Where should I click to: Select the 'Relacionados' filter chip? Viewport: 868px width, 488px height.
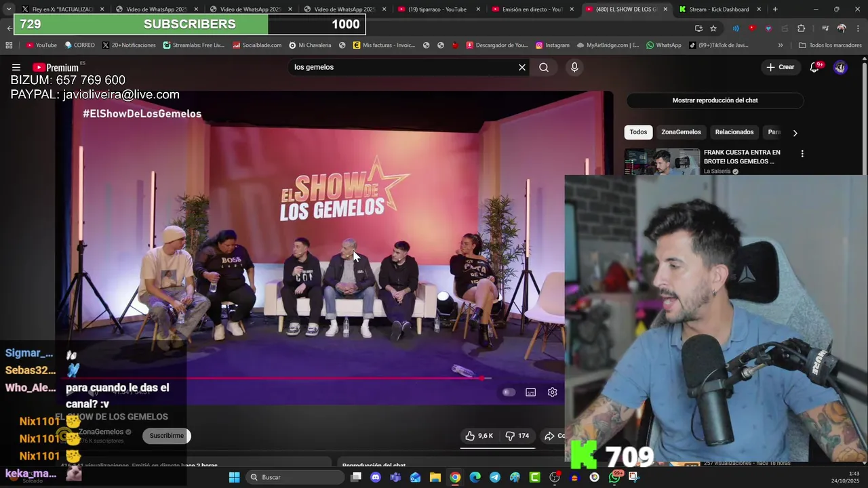[x=734, y=132]
